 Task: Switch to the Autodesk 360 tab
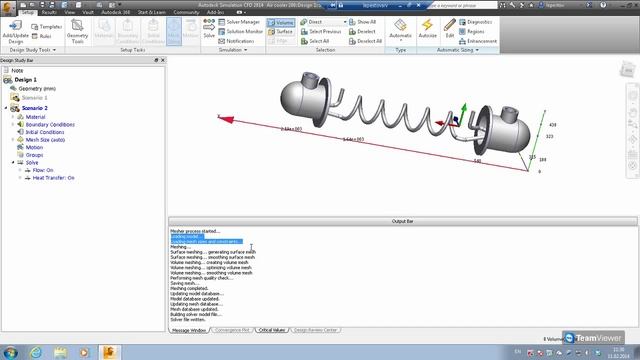click(116, 12)
